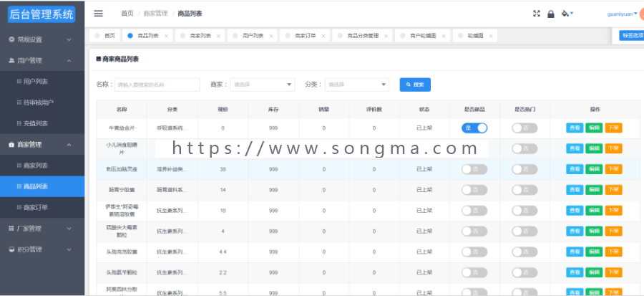Click 编辑 for 头孢克洛胶囊
Screen dimensions: 644x296
pyautogui.click(x=594, y=252)
